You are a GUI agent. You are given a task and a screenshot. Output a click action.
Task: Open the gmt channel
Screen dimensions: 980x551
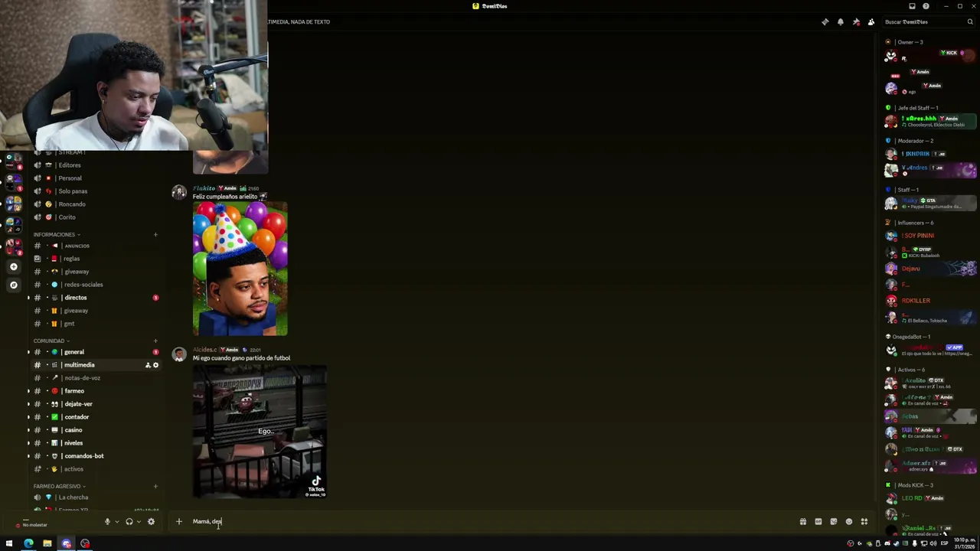(95, 324)
